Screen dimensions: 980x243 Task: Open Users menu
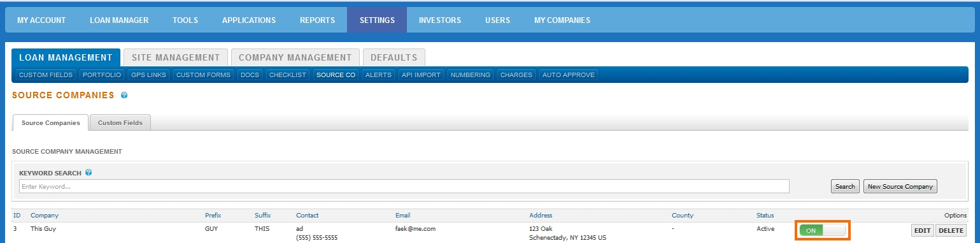pyautogui.click(x=497, y=20)
